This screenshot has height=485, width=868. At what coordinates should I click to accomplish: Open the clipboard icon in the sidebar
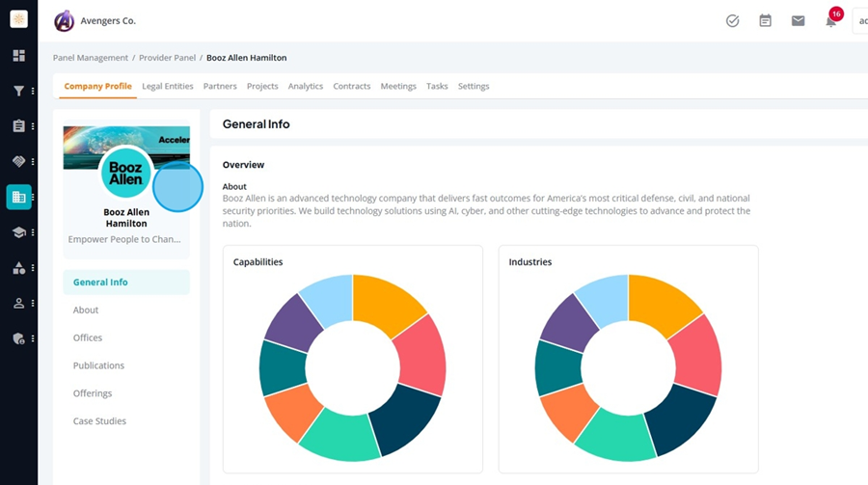click(x=19, y=126)
